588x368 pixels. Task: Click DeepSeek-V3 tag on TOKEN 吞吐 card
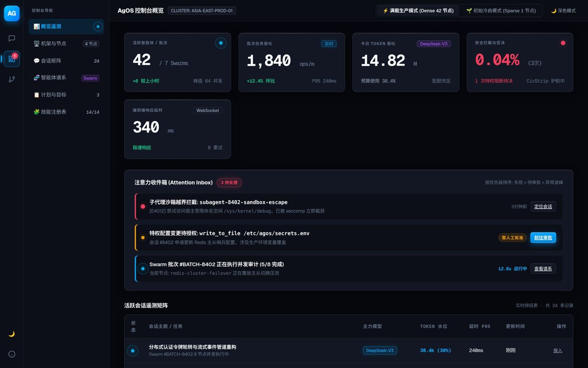coord(434,44)
